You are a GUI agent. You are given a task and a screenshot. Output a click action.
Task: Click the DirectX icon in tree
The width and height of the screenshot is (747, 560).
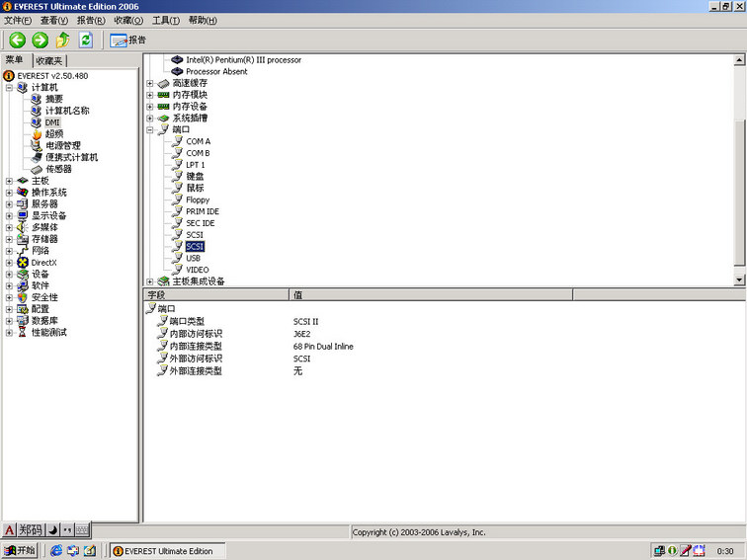23,263
